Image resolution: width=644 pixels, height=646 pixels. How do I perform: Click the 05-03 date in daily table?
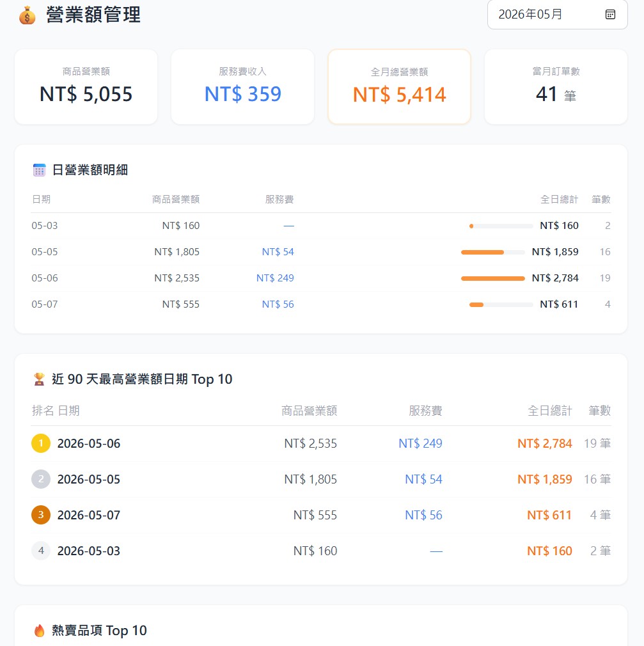(x=45, y=226)
